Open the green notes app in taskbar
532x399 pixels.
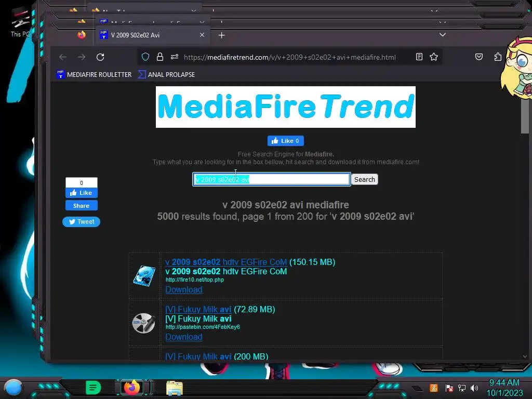(x=94, y=388)
